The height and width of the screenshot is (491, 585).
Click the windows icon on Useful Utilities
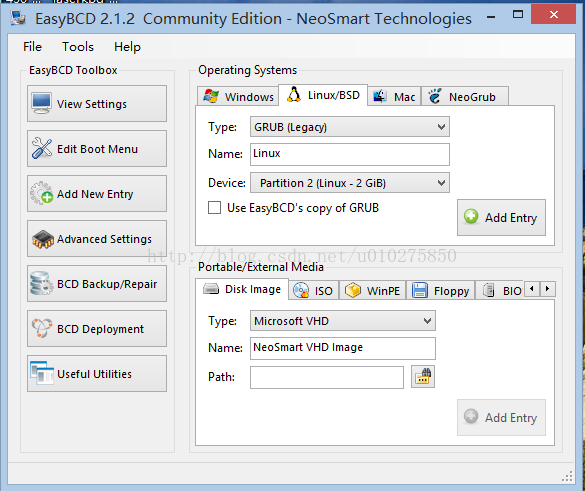(x=41, y=372)
